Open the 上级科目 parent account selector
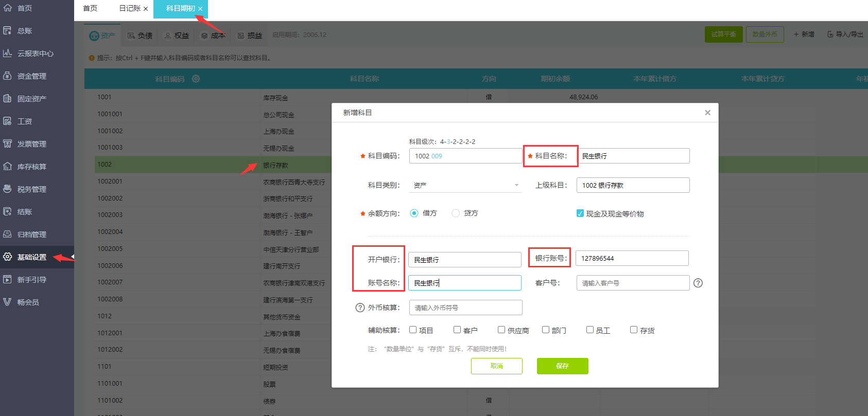868x416 pixels. coord(632,185)
